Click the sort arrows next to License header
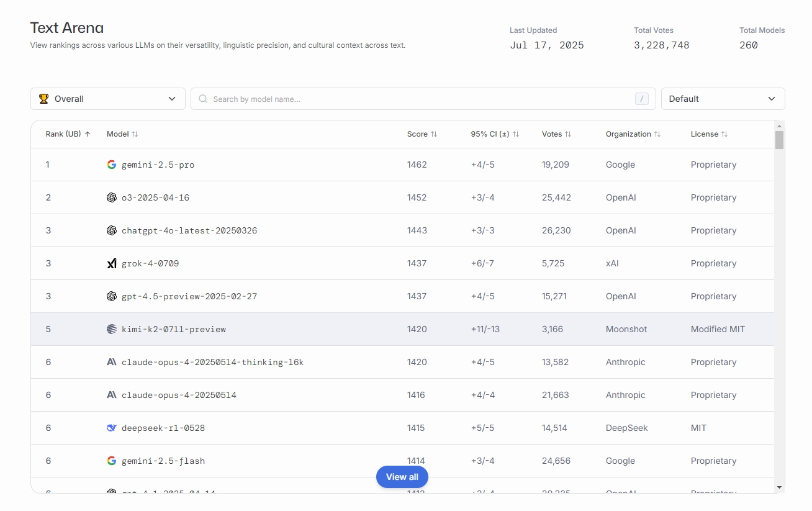812x511 pixels. pyautogui.click(x=724, y=134)
